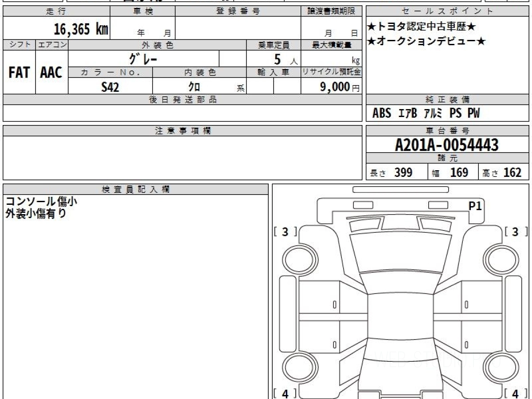Click the FAT transmission value
Viewport: 532px width, 399px height.
[19, 72]
